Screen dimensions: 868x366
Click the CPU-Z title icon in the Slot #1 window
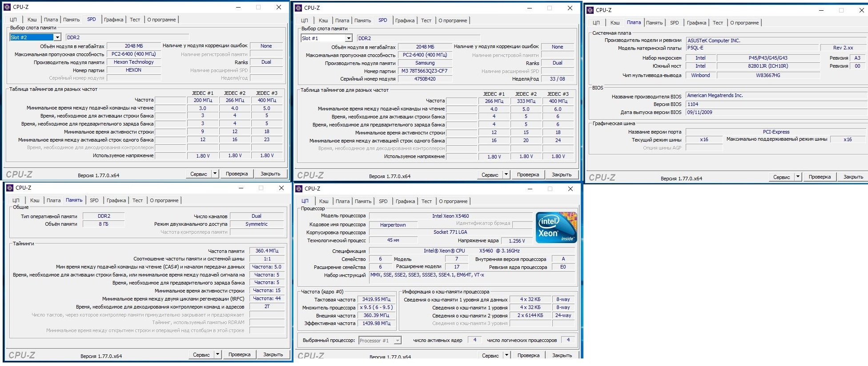click(298, 8)
